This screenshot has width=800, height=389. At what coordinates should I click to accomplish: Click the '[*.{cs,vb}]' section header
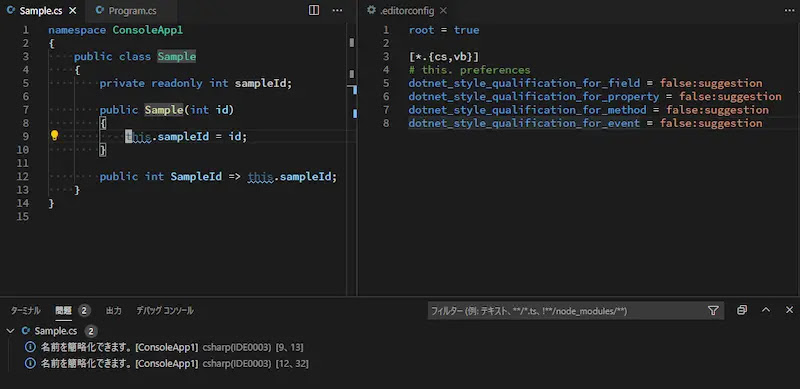coord(444,56)
